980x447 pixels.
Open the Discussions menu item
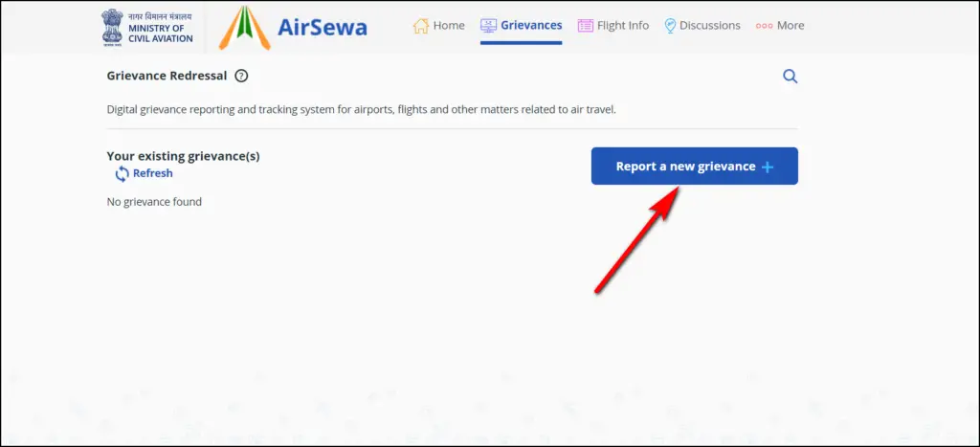(702, 26)
